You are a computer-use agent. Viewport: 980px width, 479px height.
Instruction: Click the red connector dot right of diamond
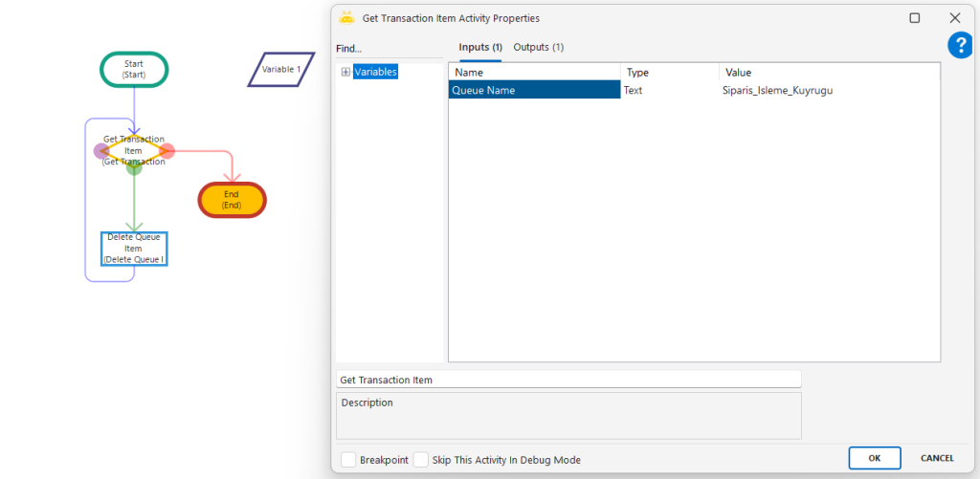(167, 150)
